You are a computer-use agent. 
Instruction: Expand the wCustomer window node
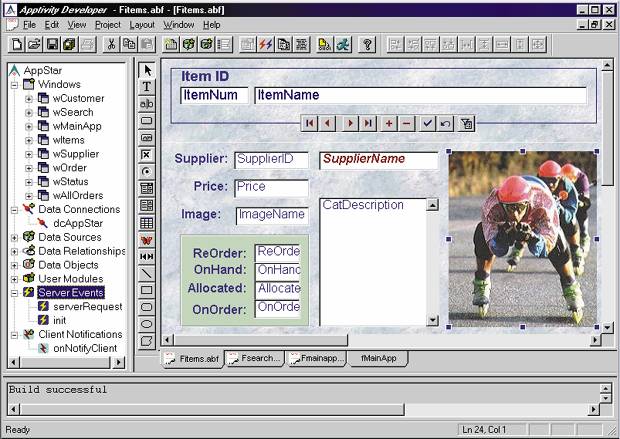[29, 99]
